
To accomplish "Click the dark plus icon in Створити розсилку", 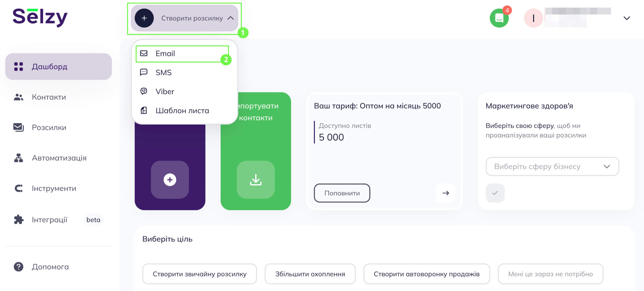I will pos(144,18).
